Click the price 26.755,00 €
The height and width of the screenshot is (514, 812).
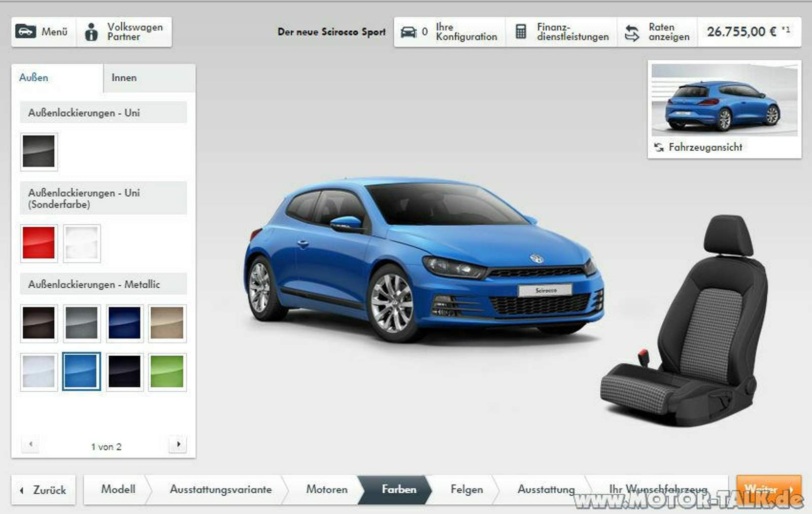(x=749, y=32)
